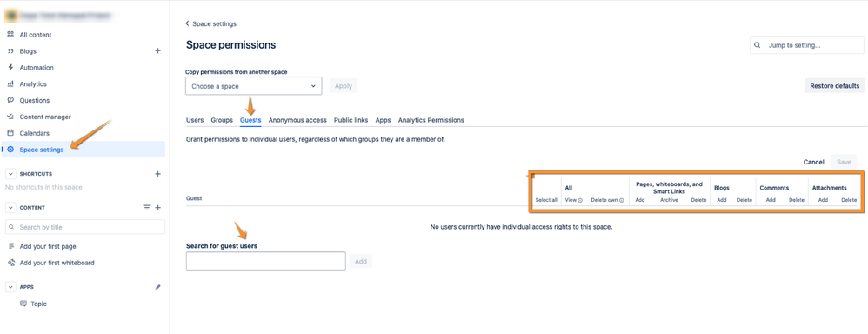Click the Save button
868x334 pixels.
pyautogui.click(x=844, y=162)
